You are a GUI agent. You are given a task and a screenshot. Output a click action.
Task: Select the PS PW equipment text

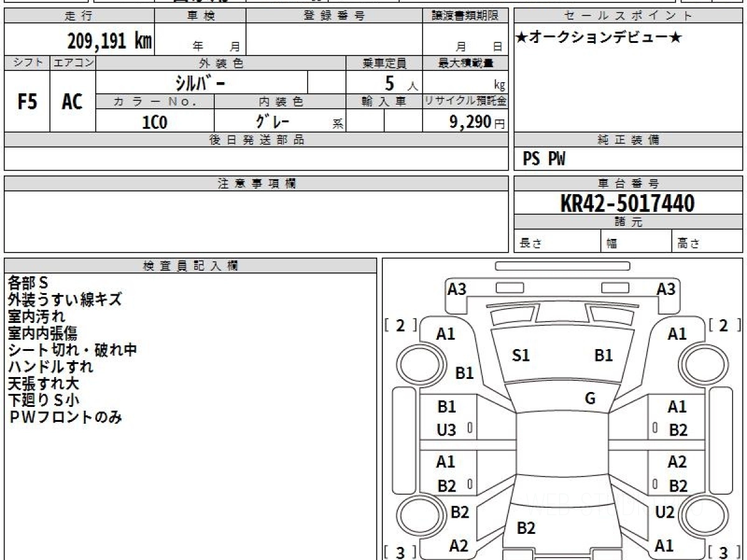tap(544, 160)
